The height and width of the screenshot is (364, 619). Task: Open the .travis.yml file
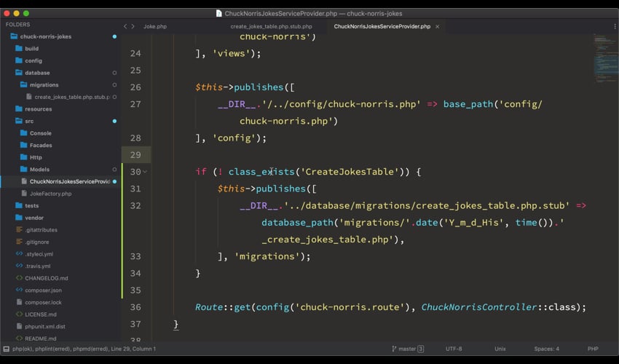click(x=37, y=266)
